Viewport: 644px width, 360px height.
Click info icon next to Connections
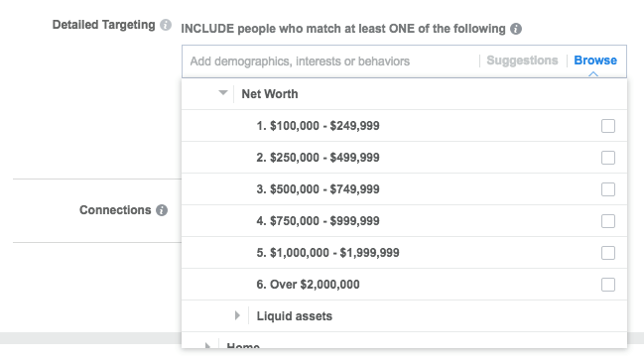[x=162, y=210]
